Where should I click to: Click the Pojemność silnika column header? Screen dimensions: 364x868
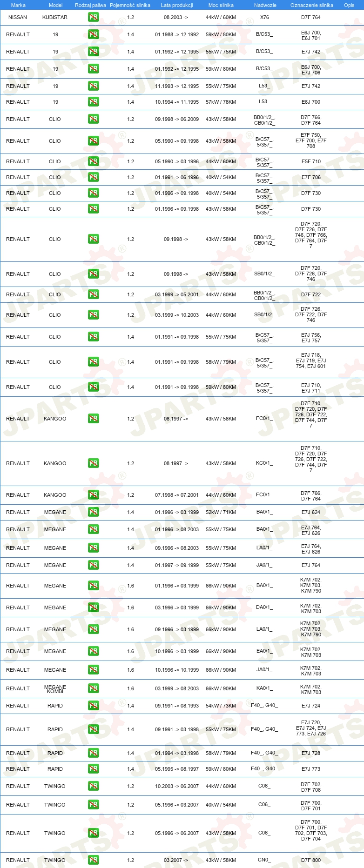(130, 5)
